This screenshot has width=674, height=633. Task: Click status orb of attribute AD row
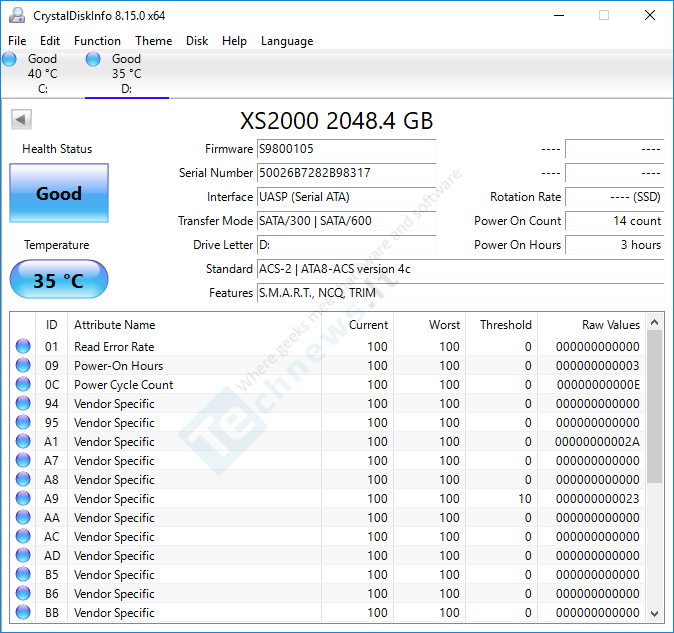click(23, 555)
